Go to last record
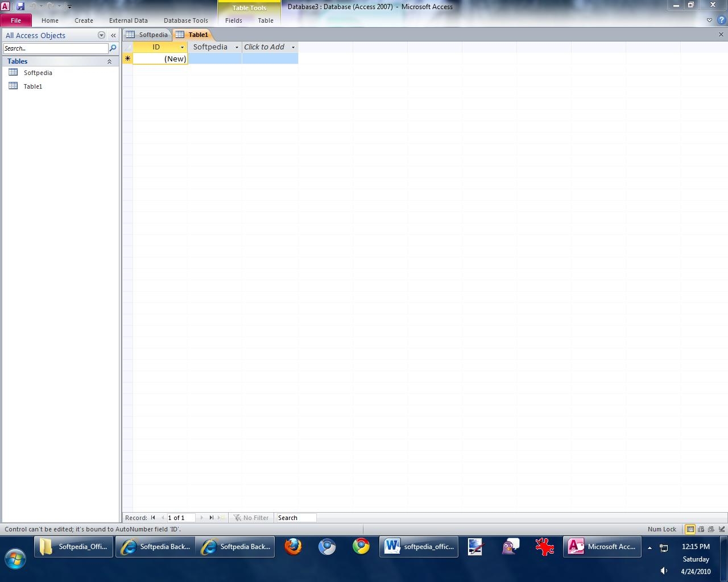728x582 pixels. (x=211, y=518)
